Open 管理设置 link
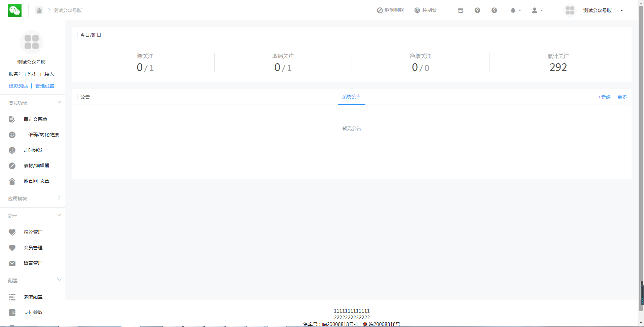Image resolution: width=644 pixels, height=327 pixels. tap(45, 86)
